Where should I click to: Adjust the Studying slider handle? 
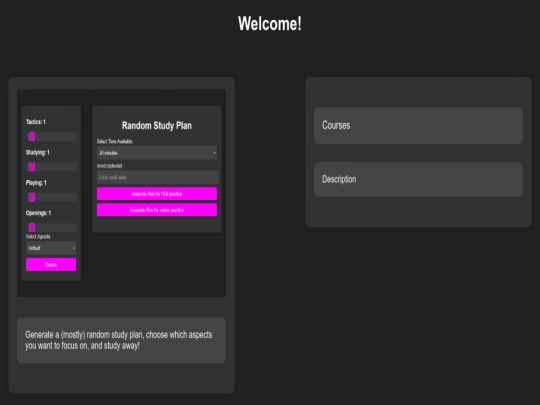click(x=32, y=167)
